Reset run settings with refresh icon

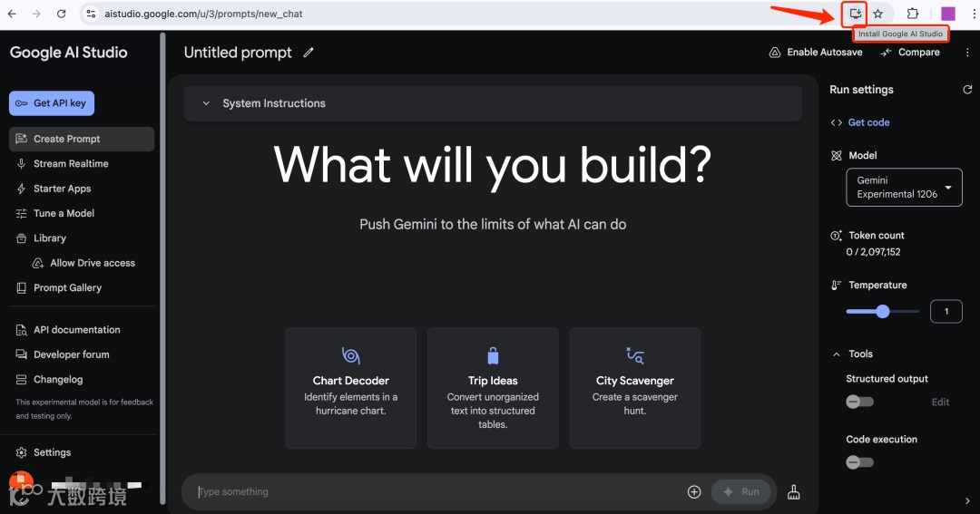(967, 90)
